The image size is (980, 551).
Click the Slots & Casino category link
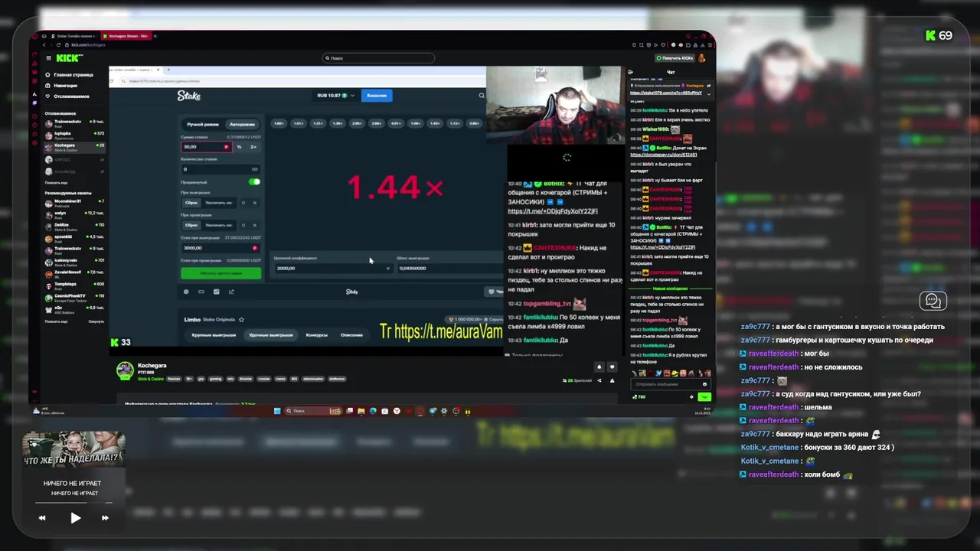click(151, 379)
